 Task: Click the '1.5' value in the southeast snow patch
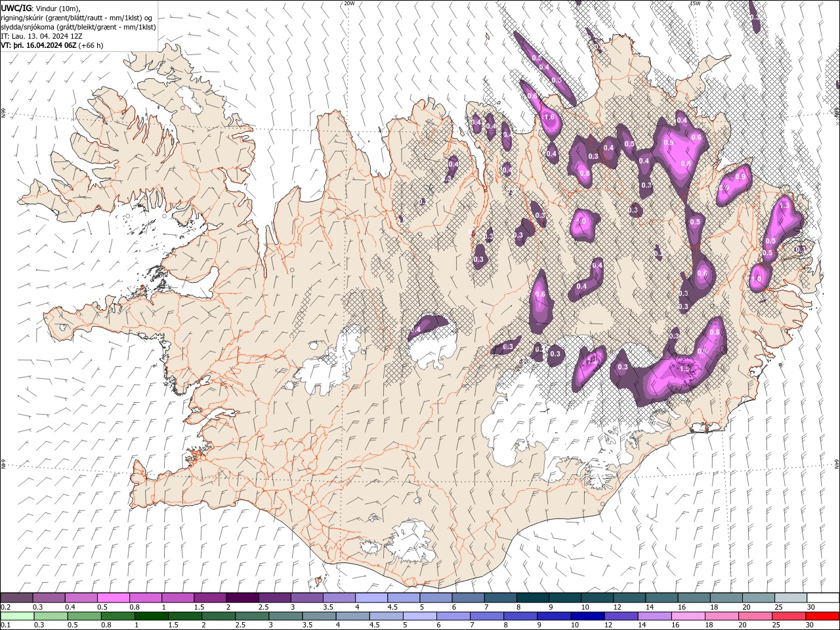[684, 369]
